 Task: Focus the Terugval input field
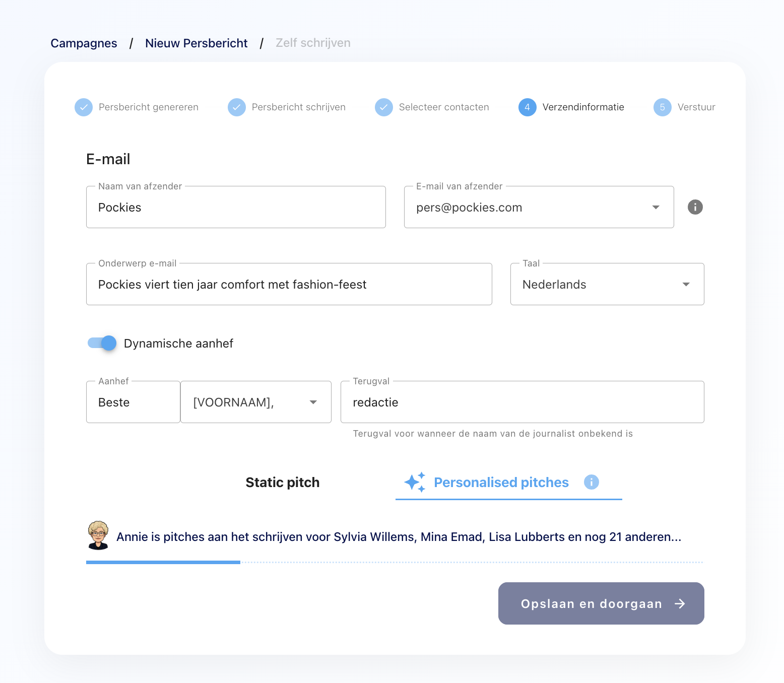[522, 402]
